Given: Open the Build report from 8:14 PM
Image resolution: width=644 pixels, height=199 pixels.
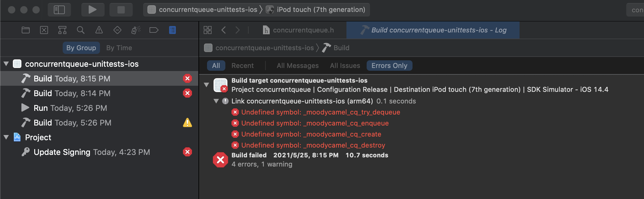Looking at the screenshot, I should (72, 93).
